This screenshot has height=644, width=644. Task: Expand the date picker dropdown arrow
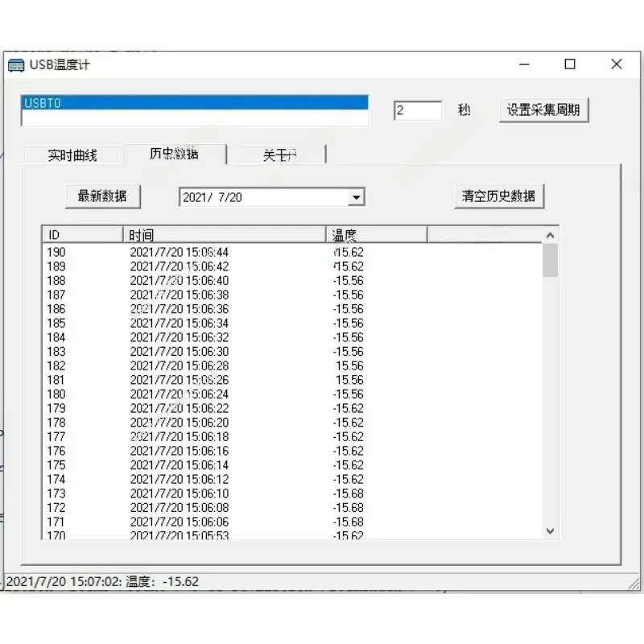click(356, 197)
